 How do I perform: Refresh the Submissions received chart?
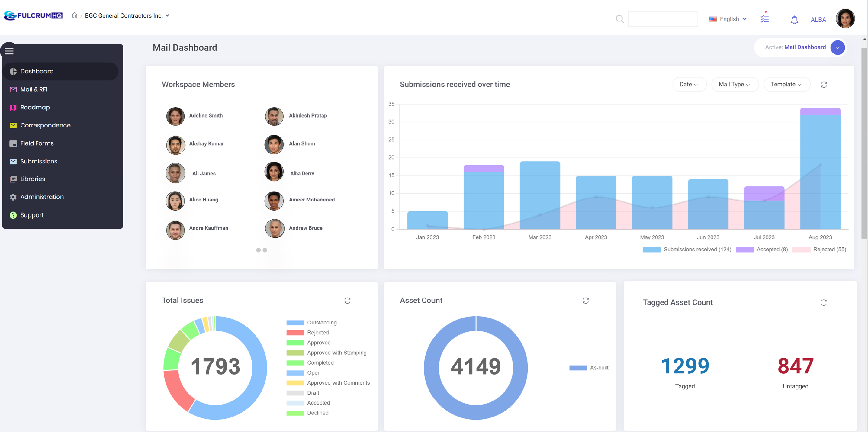(x=824, y=85)
